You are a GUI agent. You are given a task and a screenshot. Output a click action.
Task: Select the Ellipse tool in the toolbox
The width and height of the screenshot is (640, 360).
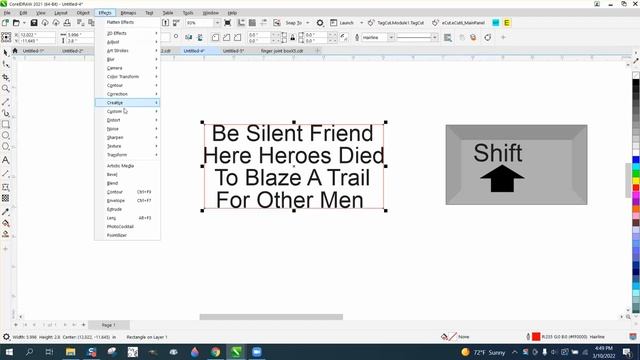tap(6, 135)
